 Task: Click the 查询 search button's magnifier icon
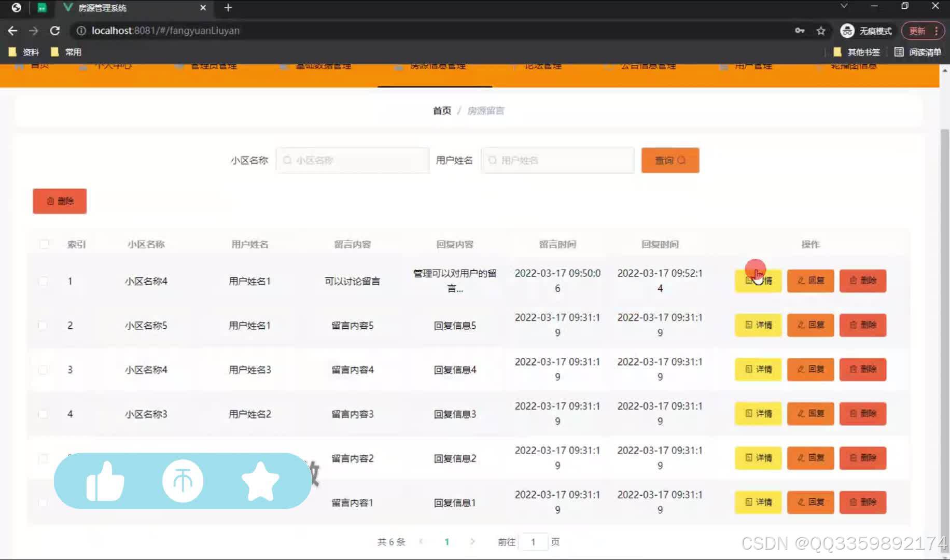click(x=682, y=160)
